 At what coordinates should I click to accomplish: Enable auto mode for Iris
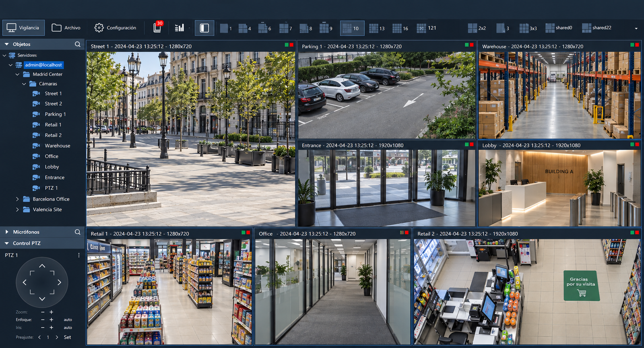68,327
